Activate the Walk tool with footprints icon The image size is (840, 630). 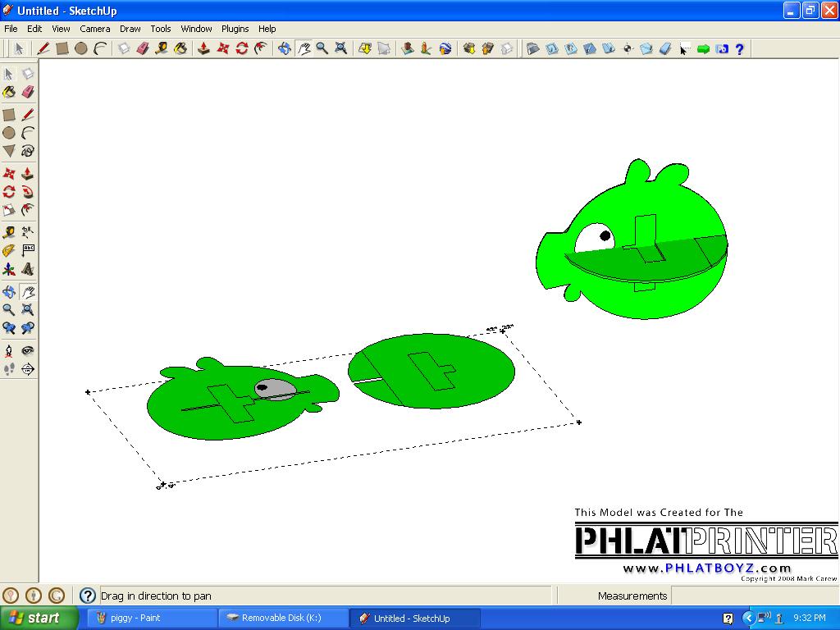9,370
